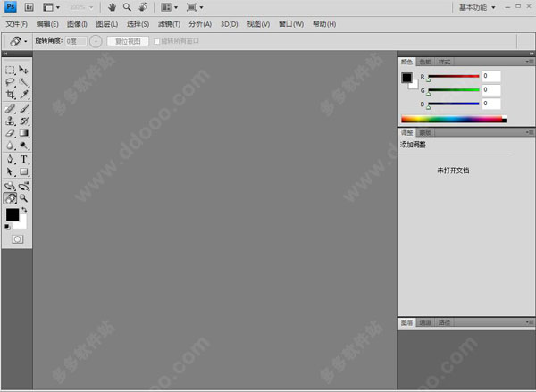Click the G value input field
Screen dimensions: 536x392
click(491, 90)
